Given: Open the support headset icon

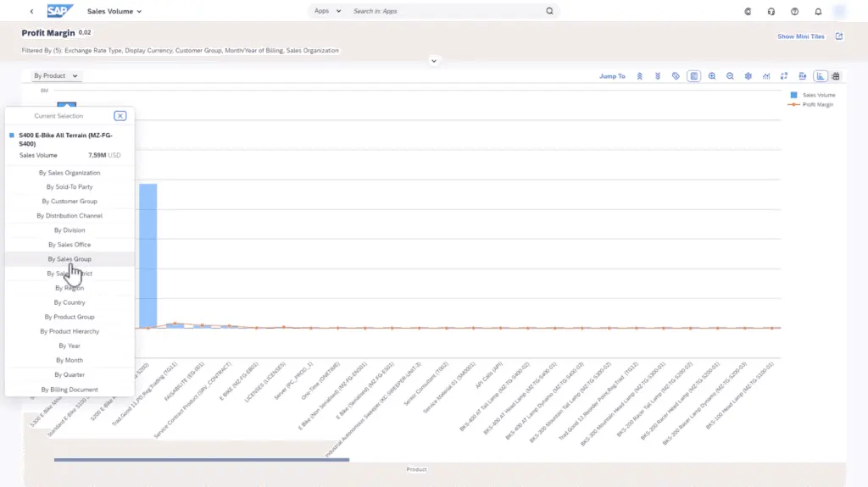Looking at the screenshot, I should [x=771, y=12].
